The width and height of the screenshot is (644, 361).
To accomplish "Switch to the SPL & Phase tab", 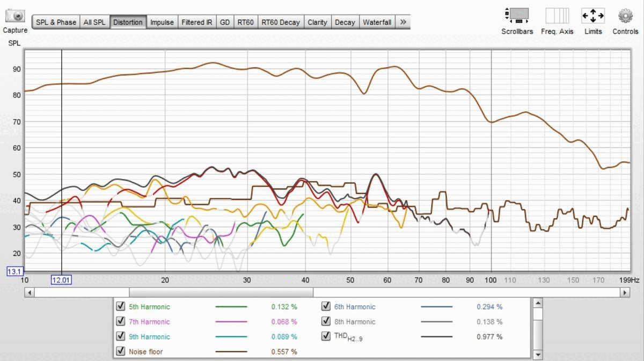I will 56,22.
